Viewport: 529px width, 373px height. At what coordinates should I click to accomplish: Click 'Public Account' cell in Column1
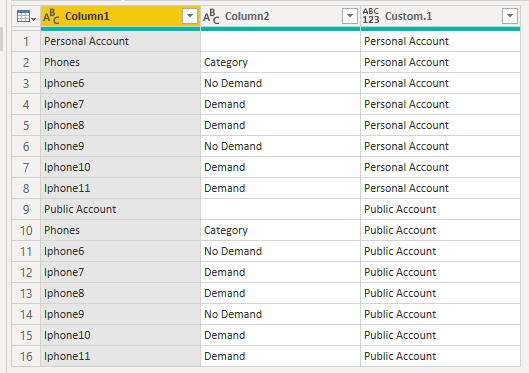pos(120,209)
